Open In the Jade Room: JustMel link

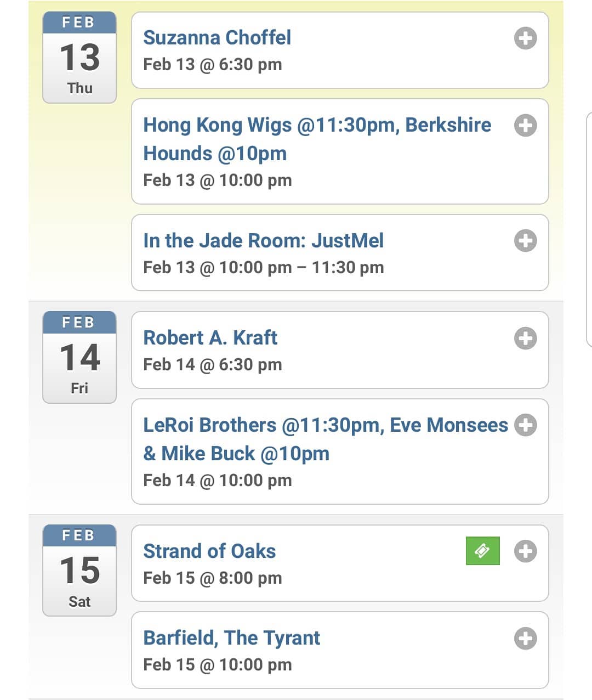pyautogui.click(x=263, y=241)
